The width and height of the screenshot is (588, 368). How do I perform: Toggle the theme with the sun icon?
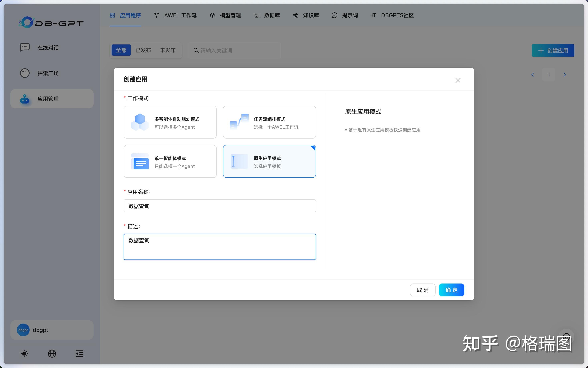(x=24, y=353)
